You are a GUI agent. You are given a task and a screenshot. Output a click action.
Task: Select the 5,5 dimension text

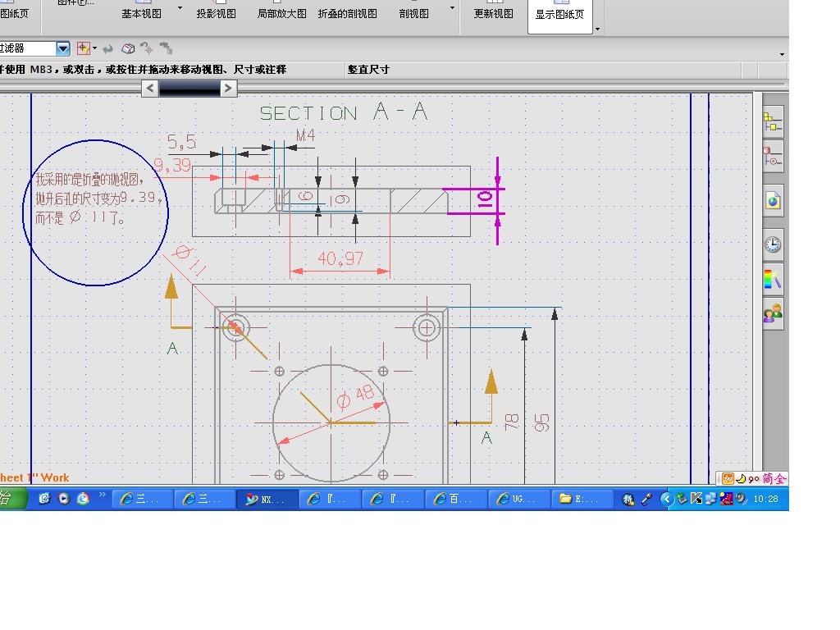coord(181,141)
